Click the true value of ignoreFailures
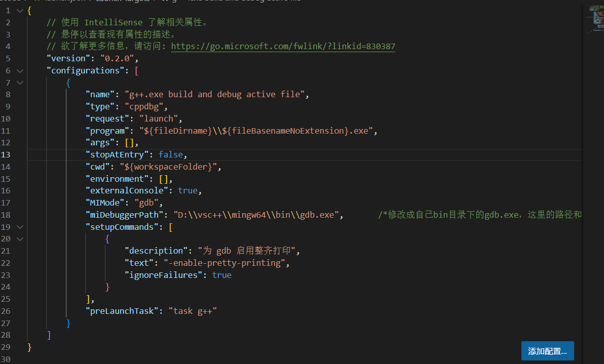The height and width of the screenshot is (364, 604). point(222,275)
